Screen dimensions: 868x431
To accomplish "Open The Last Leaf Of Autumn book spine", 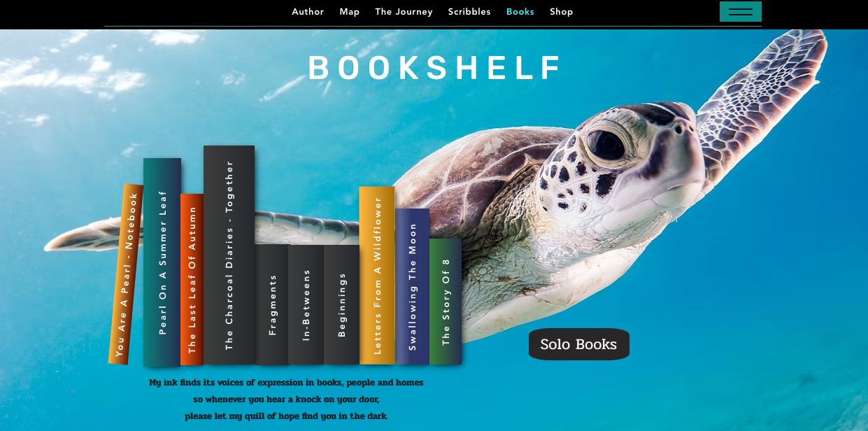I will (x=192, y=279).
